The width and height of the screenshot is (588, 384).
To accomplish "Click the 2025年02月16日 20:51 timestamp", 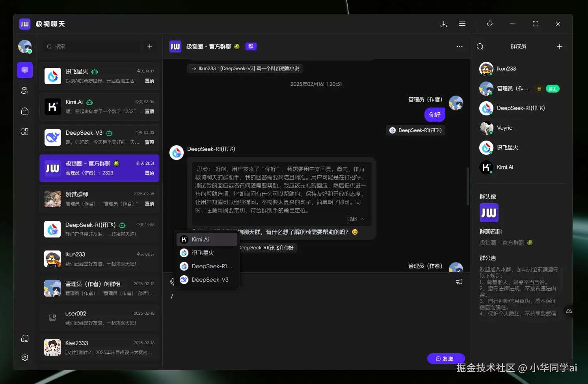I will (316, 84).
